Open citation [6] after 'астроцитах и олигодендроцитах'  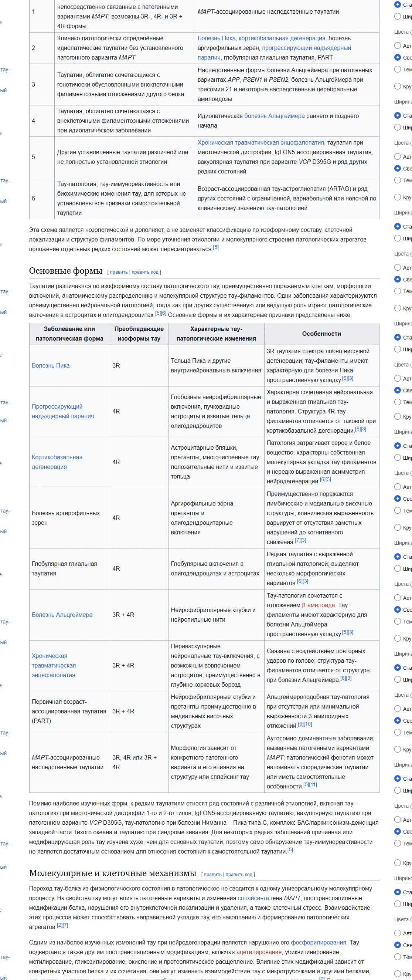point(163,313)
